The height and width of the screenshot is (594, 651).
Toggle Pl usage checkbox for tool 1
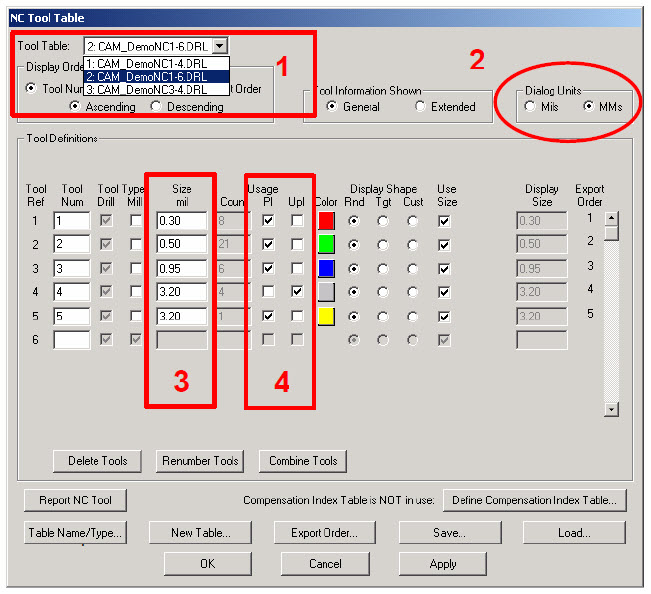coord(268,220)
